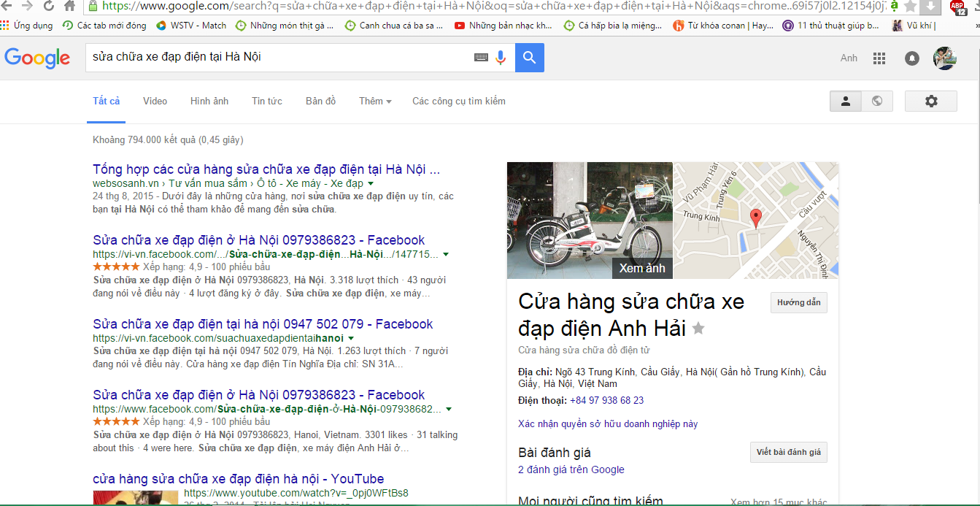Click the Adblock Plus extension icon

tap(957, 7)
